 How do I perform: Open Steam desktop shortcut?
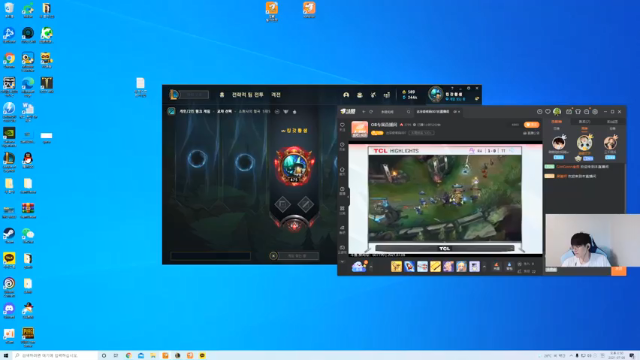point(9,236)
